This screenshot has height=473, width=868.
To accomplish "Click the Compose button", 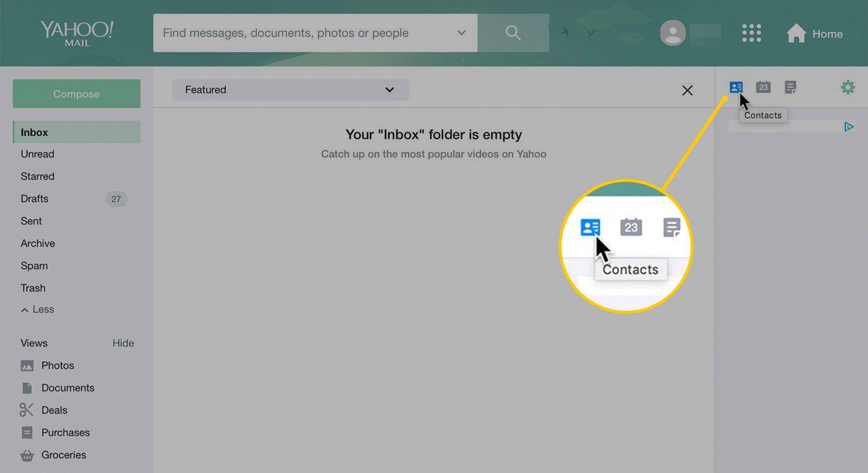I will (76, 94).
